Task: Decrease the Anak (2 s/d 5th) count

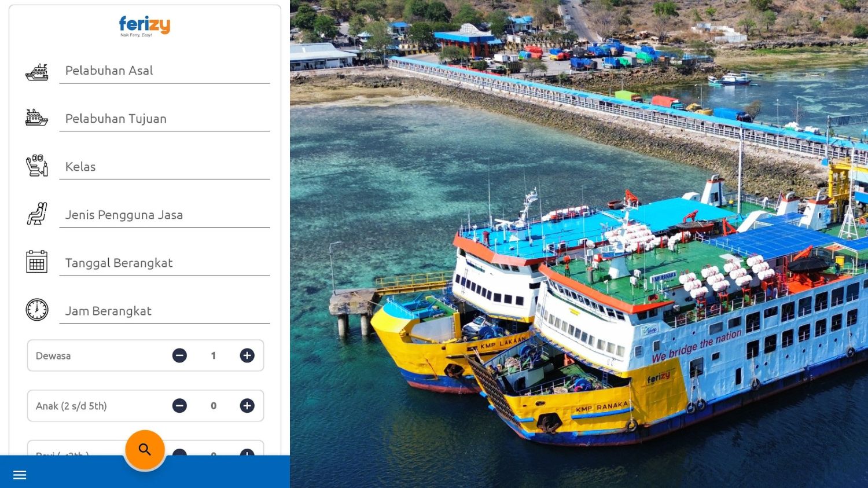Action: [179, 406]
